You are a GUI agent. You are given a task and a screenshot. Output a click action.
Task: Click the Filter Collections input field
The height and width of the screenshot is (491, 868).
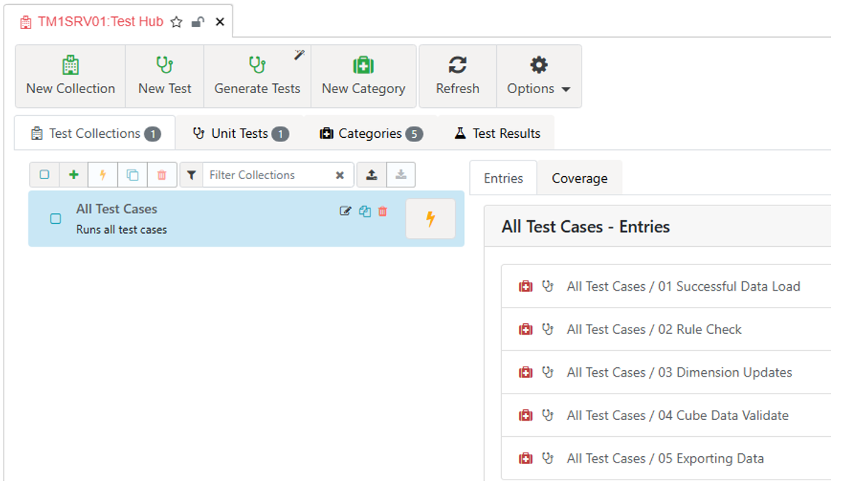[x=268, y=175]
